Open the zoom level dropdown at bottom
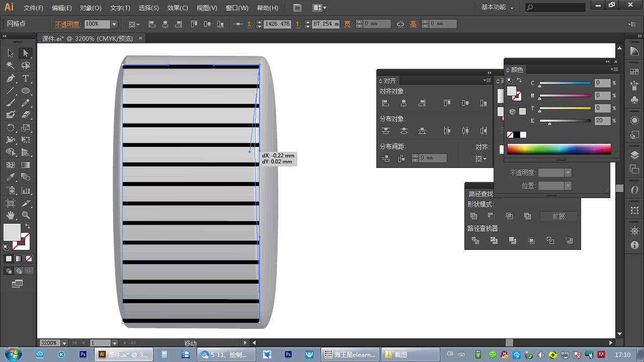 [64, 343]
